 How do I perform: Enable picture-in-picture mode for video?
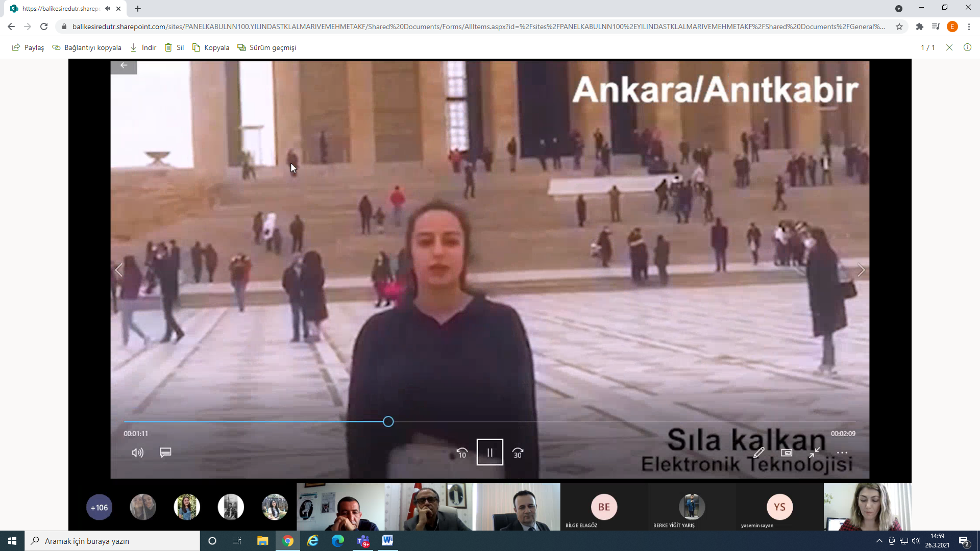[x=787, y=453]
